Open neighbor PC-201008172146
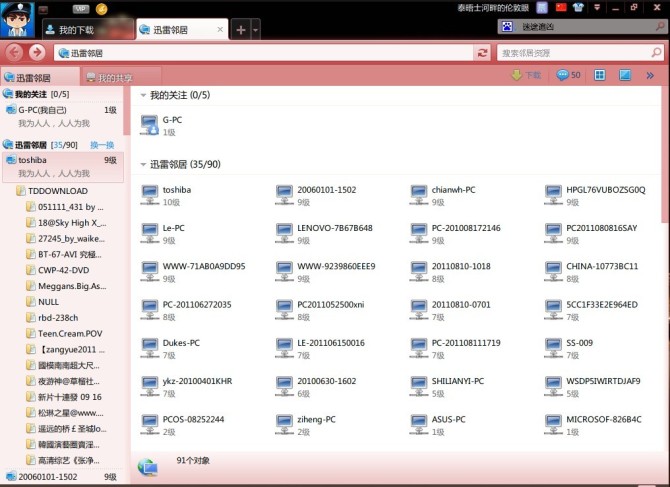The width and height of the screenshot is (670, 487). [x=455, y=234]
